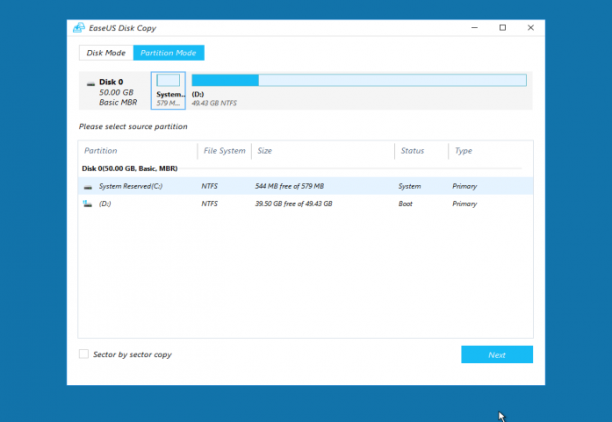Select the System partition block in disk map

[x=168, y=91]
